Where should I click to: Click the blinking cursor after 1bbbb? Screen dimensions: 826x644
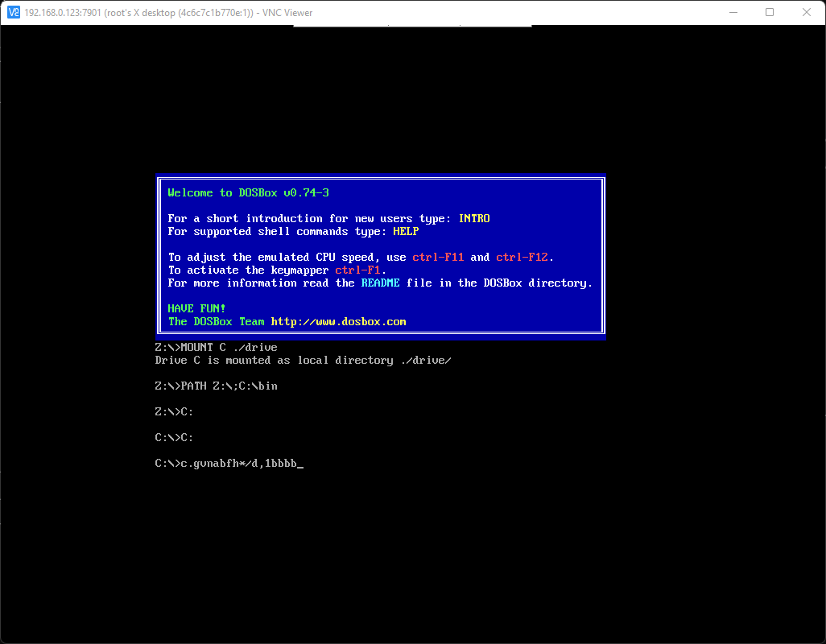tap(300, 464)
